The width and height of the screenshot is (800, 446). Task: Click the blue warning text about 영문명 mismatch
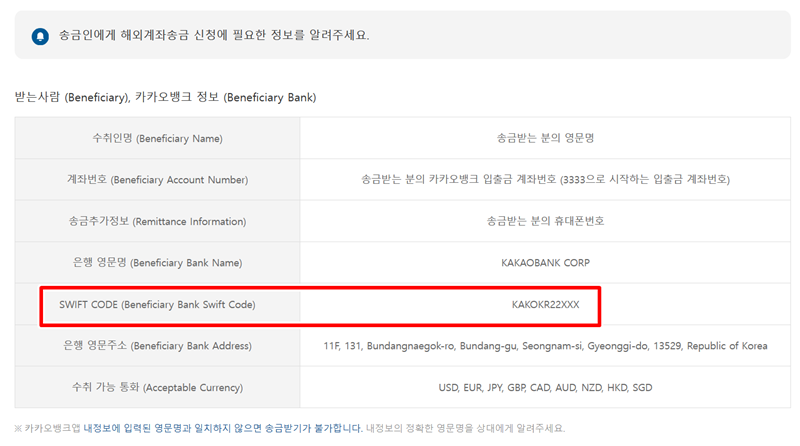tap(223, 428)
